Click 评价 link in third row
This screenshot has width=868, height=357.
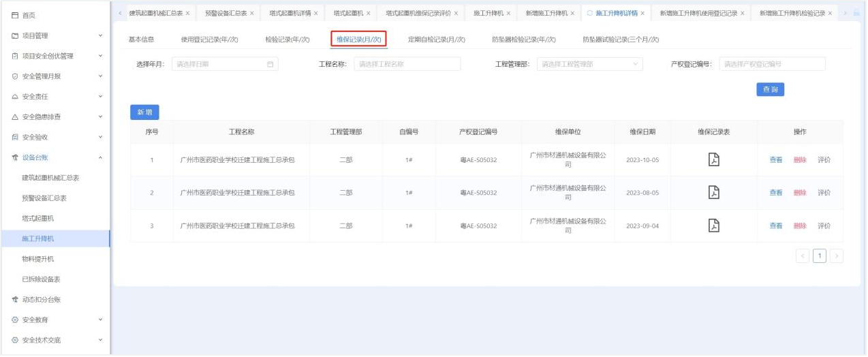[x=824, y=226]
